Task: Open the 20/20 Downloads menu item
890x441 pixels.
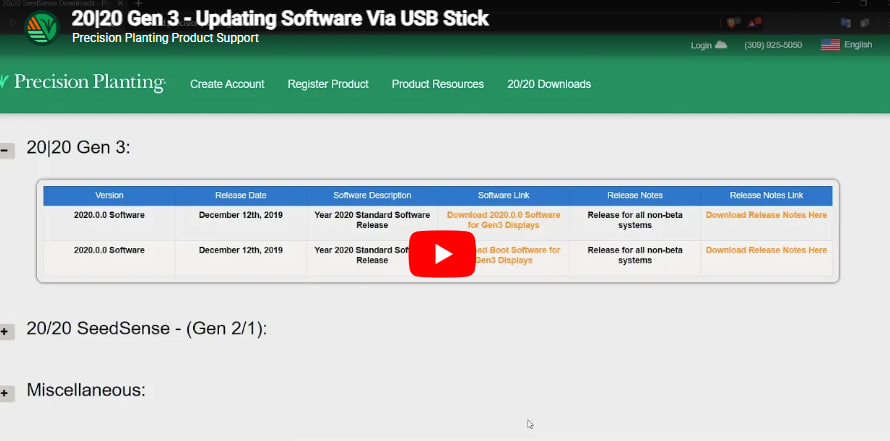Action: (x=549, y=84)
